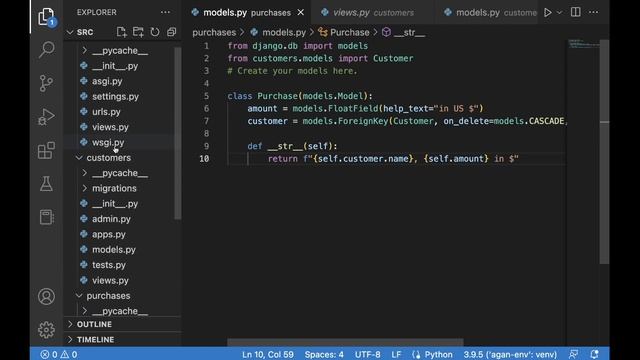Image resolution: width=640 pixels, height=360 pixels.
Task: Close the models.py purchases tab
Action: [301, 13]
